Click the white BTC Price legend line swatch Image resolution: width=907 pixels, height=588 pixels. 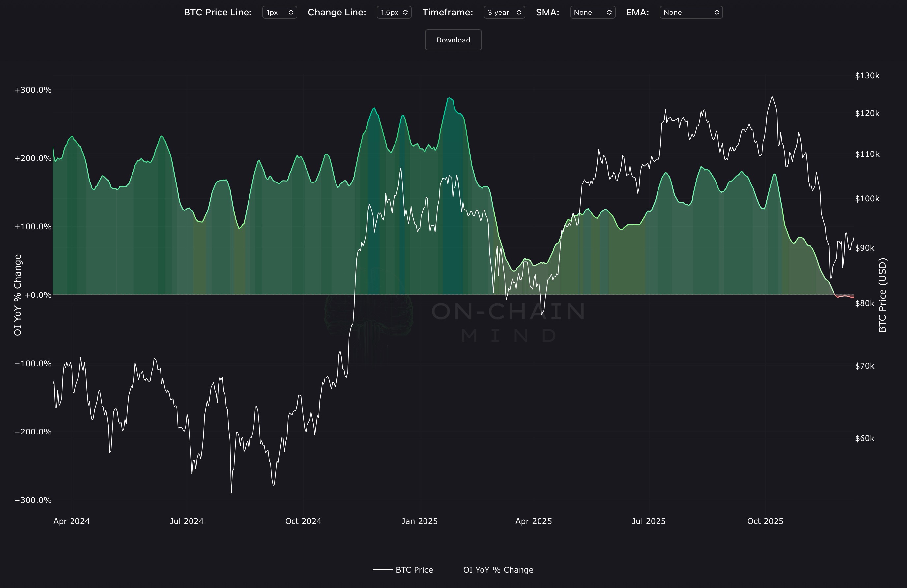[382, 570]
